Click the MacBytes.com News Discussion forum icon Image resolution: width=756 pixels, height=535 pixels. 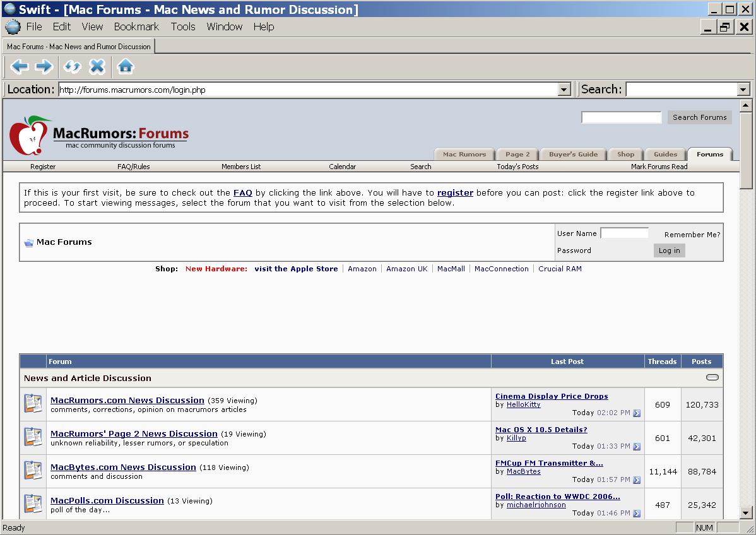(33, 471)
